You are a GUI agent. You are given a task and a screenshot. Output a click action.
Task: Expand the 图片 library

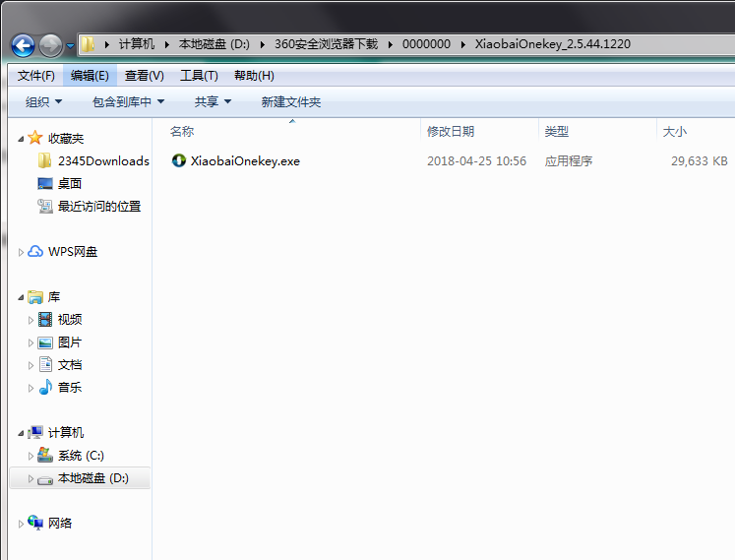(x=31, y=342)
